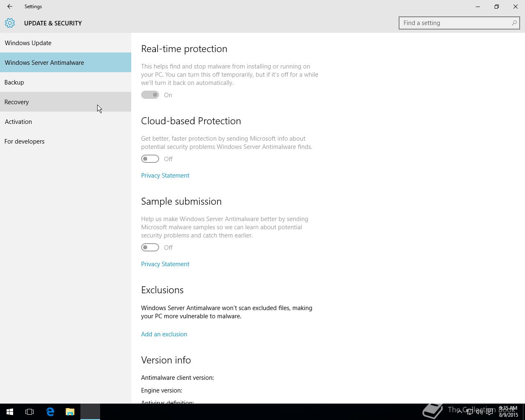Viewport: 525px width, 420px height.
Task: Open Privacy Statement under Sample submission
Action: (x=165, y=264)
